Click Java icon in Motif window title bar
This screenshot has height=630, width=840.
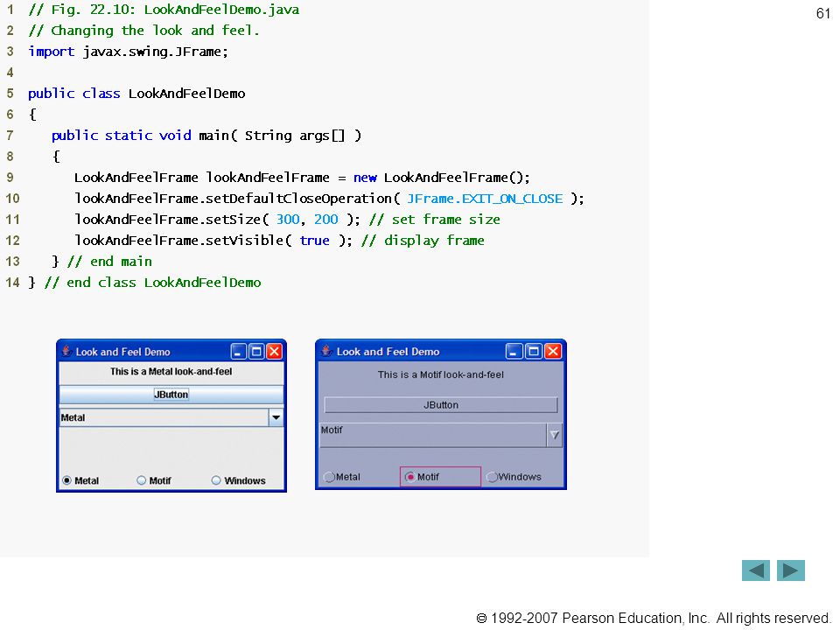tap(326, 352)
